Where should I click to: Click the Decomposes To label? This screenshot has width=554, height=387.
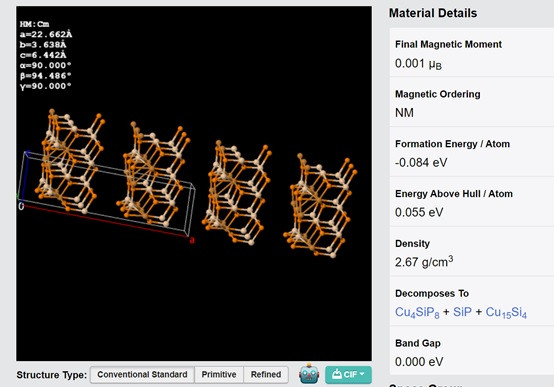coord(432,293)
